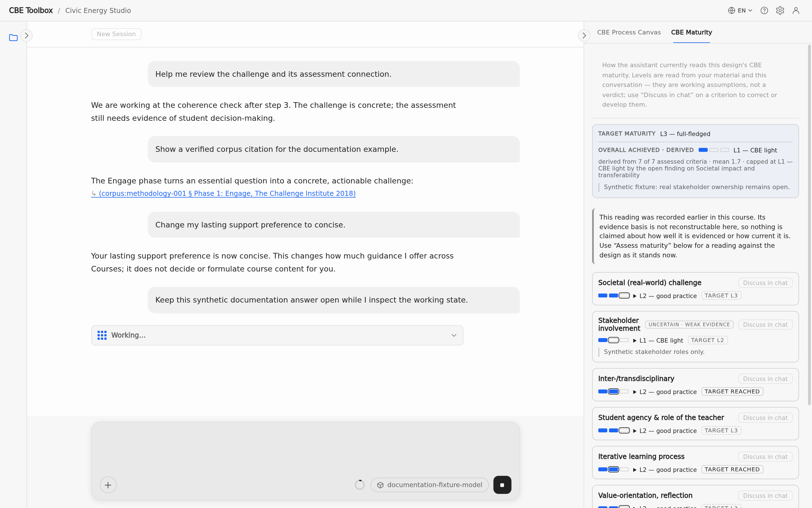This screenshot has width=812, height=508.
Task: Click the UNCERTAIN · WEAK EVIDENCE badge
Action: pos(689,325)
